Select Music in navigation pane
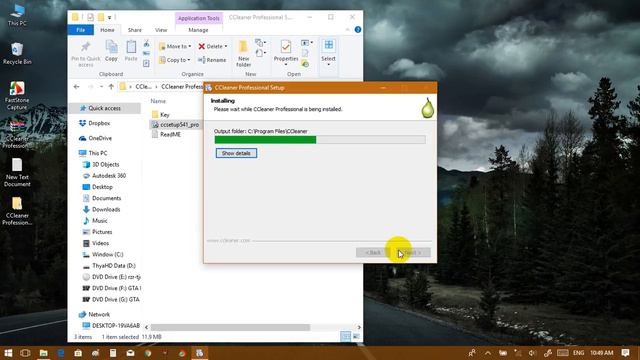The image size is (640, 360). tap(99, 220)
